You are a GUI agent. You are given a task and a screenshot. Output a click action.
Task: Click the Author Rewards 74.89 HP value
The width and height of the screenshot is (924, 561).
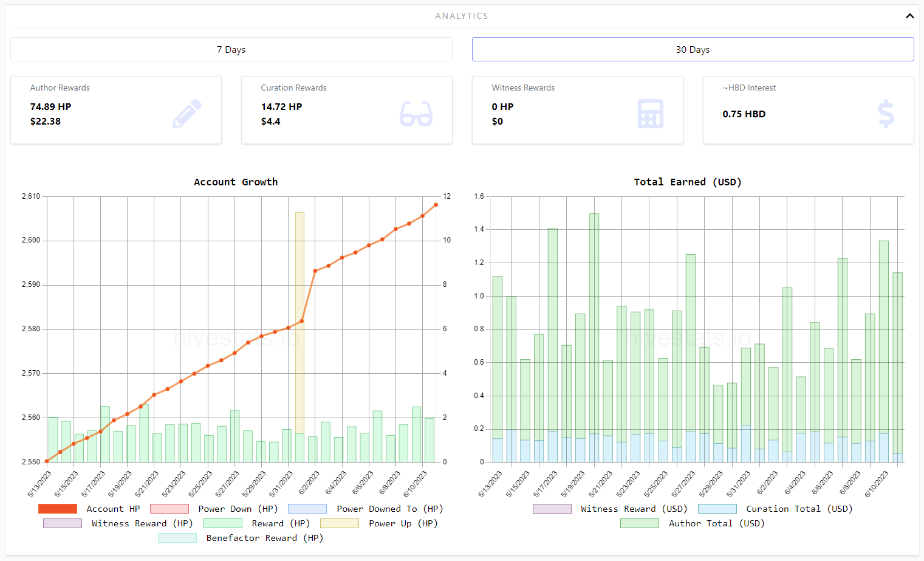pos(51,106)
